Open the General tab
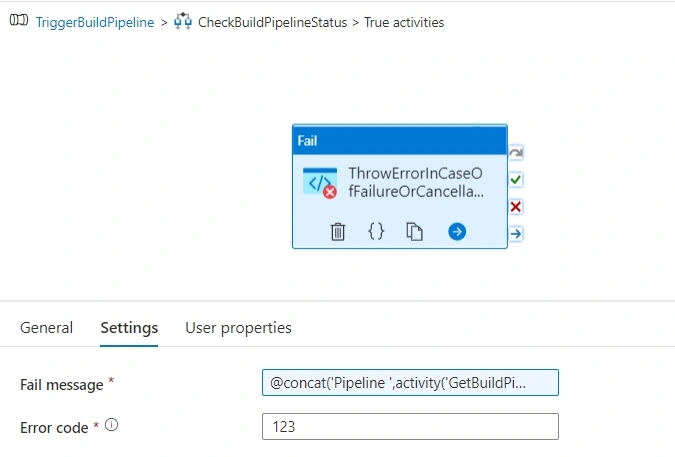 pos(46,328)
